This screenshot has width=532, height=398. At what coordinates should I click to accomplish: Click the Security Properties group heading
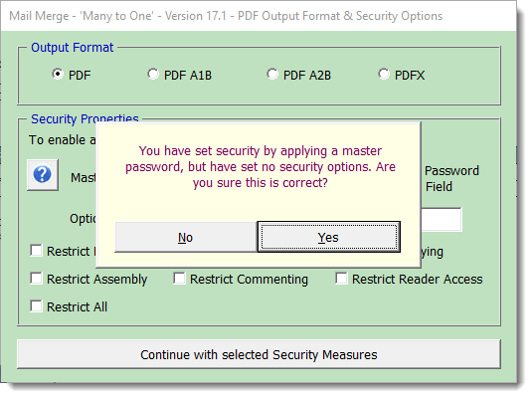pos(85,118)
